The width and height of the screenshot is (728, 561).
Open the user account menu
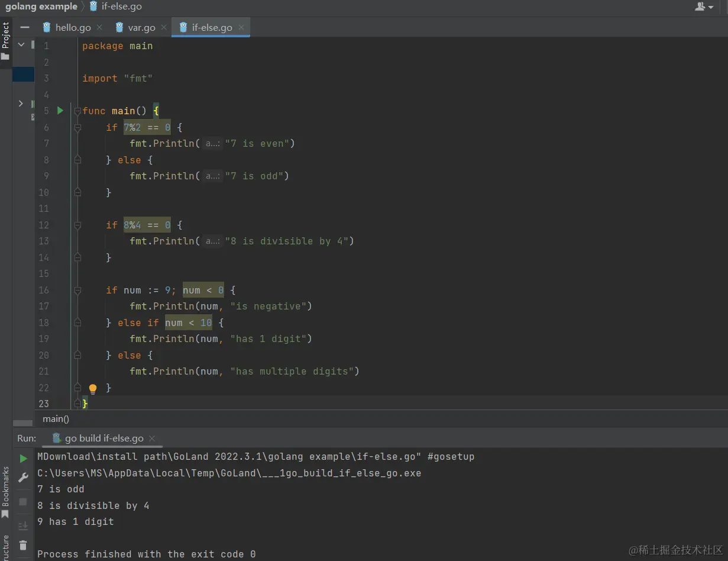pos(704,7)
